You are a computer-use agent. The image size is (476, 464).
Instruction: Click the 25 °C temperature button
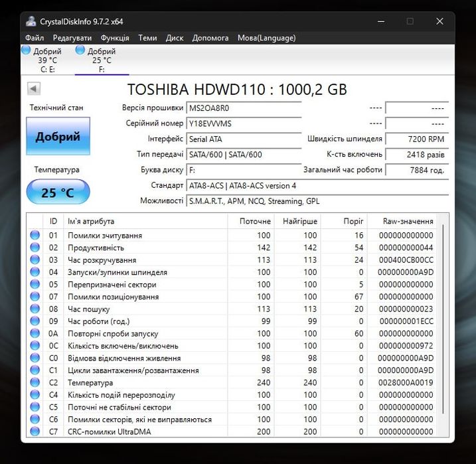(x=58, y=192)
